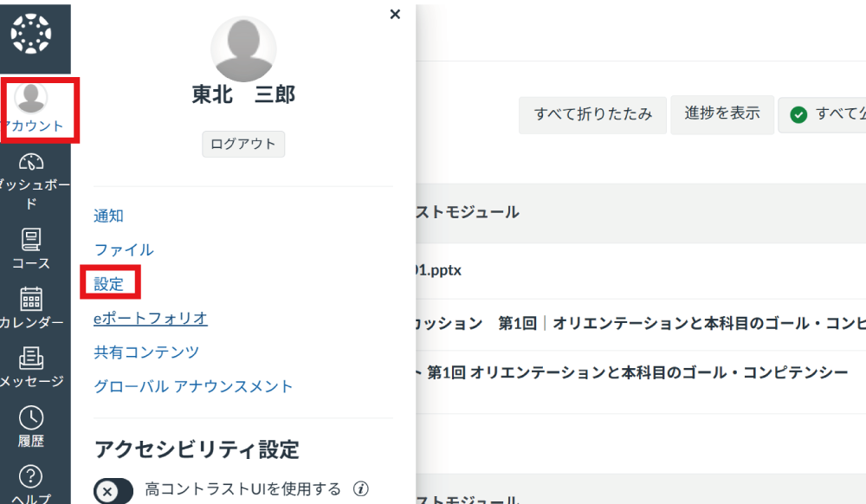Click the info icon beside 高コントラストUI
This screenshot has height=504, width=866.
[x=360, y=489]
